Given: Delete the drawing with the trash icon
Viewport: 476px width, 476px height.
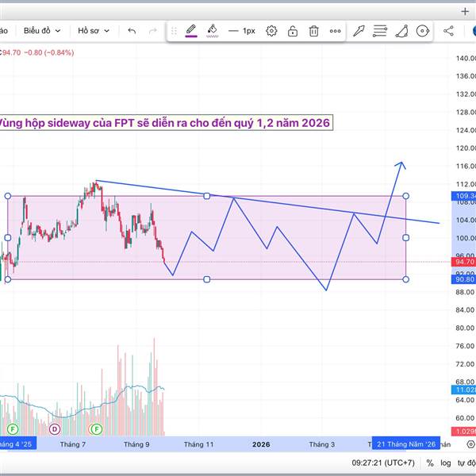Looking at the screenshot, I should coord(314,31).
